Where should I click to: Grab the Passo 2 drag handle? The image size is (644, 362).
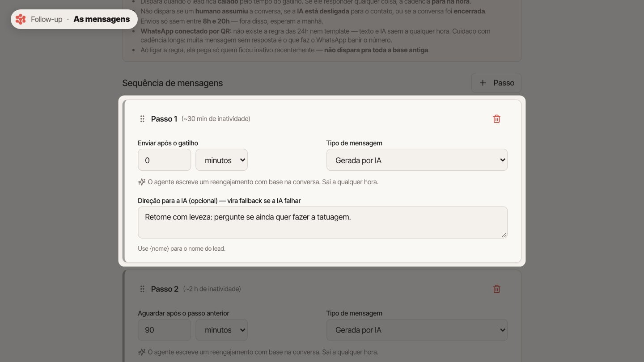click(142, 289)
